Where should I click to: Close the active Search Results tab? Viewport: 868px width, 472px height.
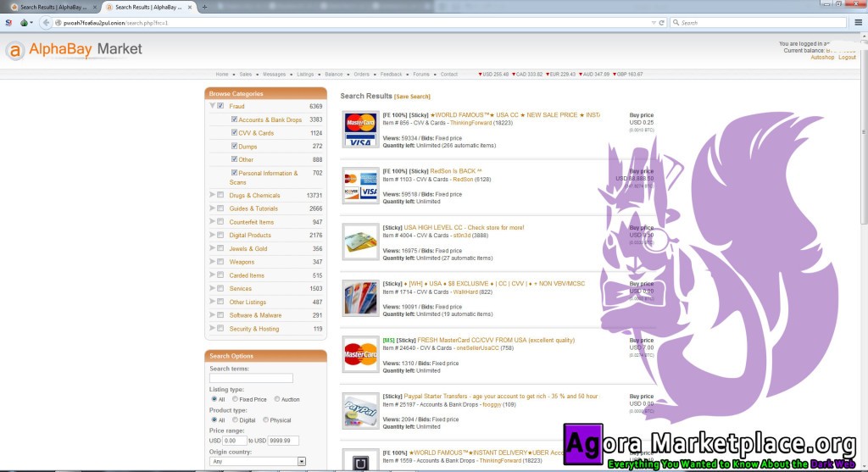190,7
